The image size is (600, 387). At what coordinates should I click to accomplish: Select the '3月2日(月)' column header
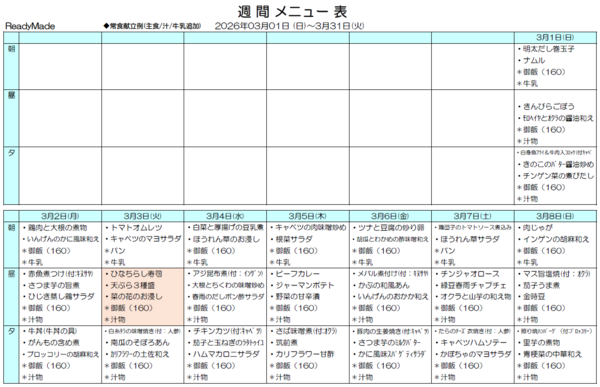click(x=60, y=216)
